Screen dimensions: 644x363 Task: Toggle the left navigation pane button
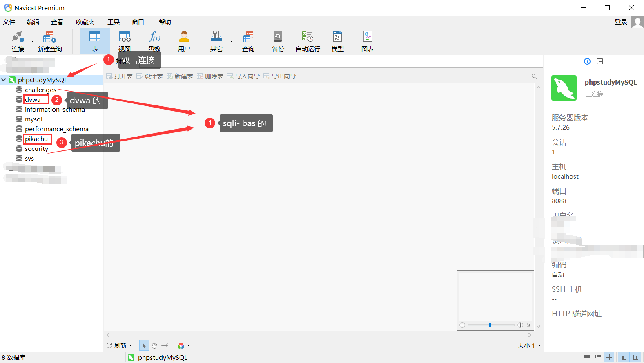pos(624,357)
